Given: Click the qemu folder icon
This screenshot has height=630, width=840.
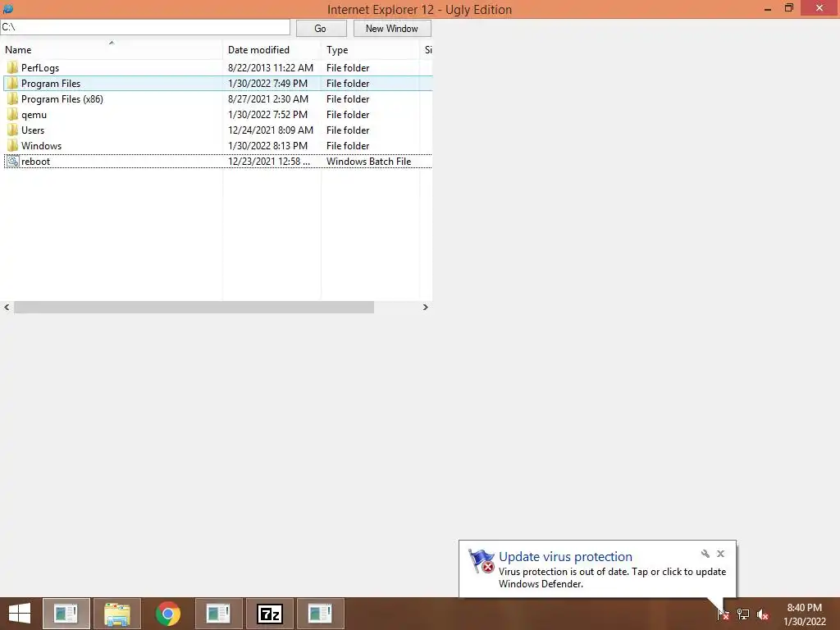Looking at the screenshot, I should 12,115.
